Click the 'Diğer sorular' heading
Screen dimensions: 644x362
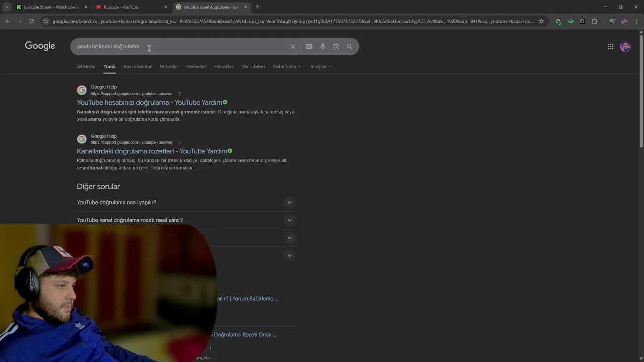(99, 186)
